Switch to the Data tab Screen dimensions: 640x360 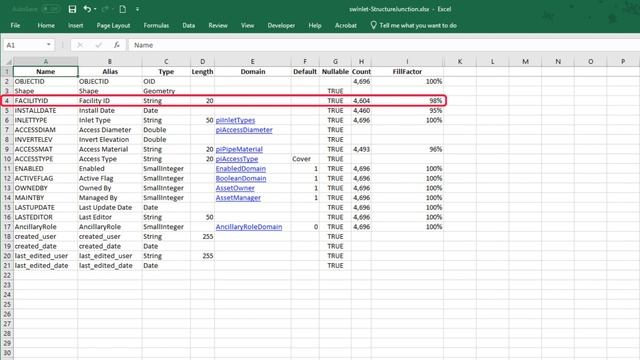189,25
